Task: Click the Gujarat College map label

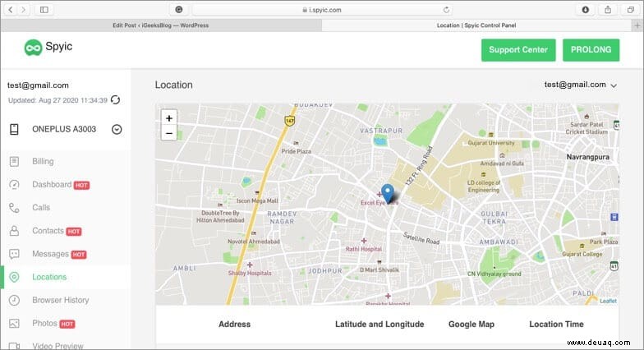Action: (582, 255)
